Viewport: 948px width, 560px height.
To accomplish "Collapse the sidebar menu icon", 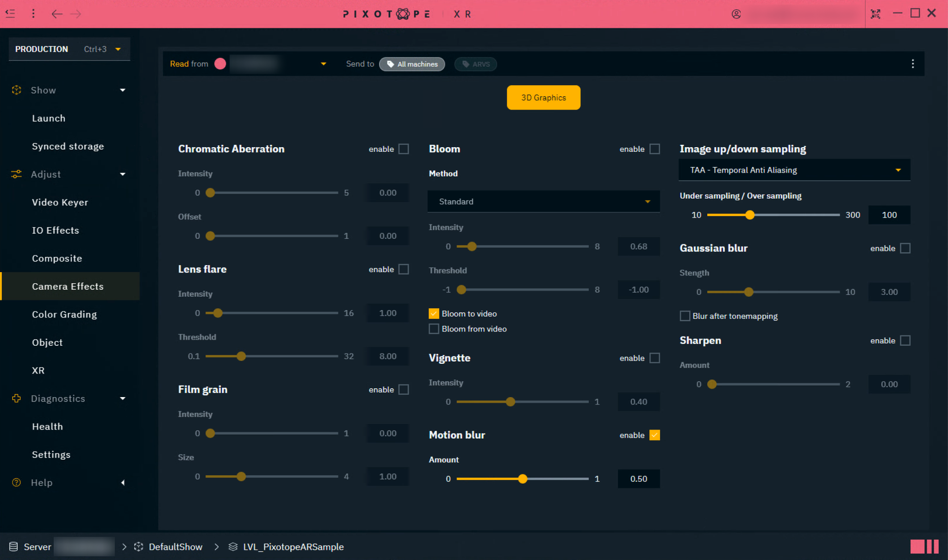I will (x=10, y=14).
